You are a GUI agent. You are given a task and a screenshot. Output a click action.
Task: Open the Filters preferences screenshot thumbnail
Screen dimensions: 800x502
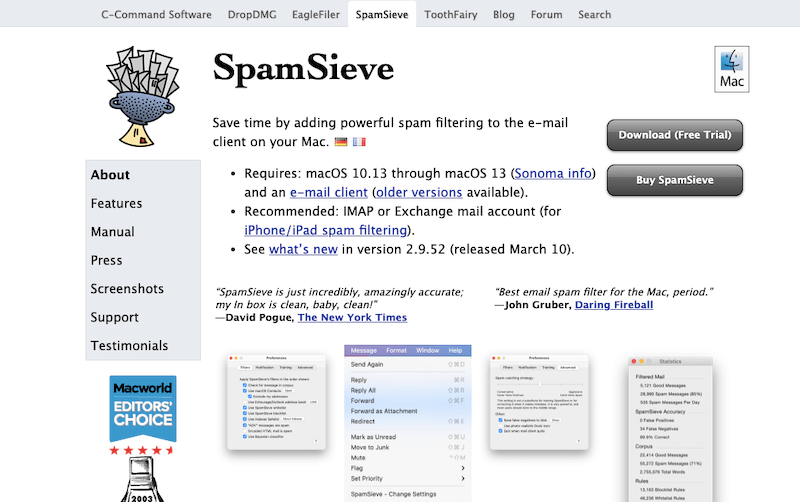click(277, 403)
